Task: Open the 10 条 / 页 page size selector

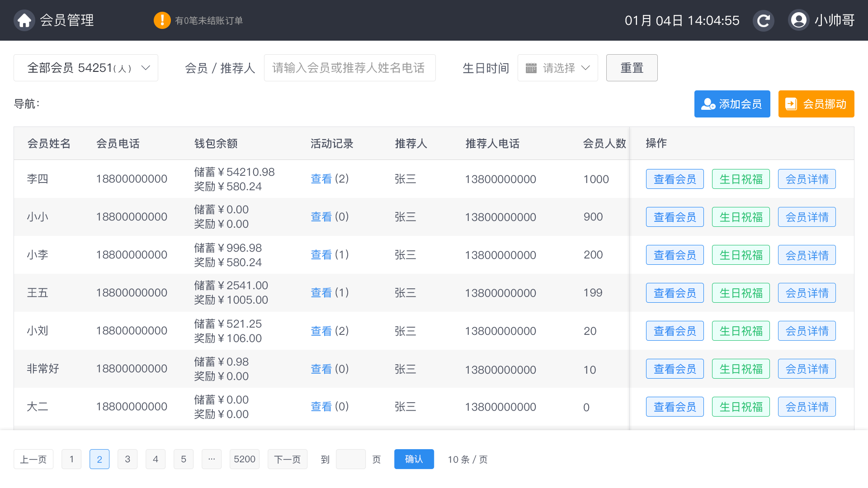Action: coord(467,460)
